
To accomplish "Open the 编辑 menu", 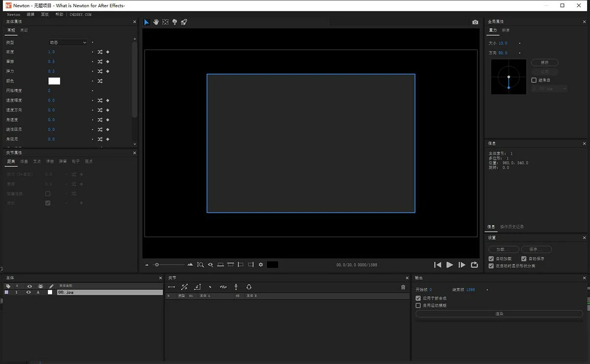I will pyautogui.click(x=30, y=15).
